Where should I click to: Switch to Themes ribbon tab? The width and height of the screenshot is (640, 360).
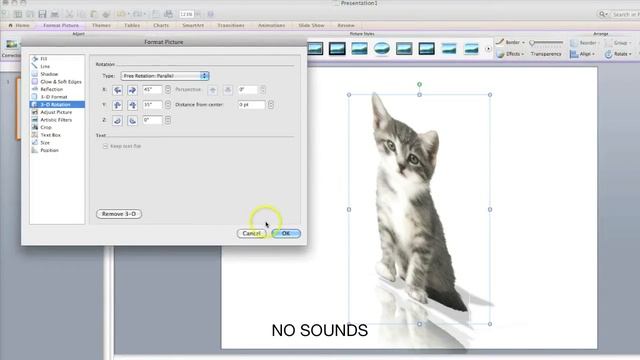pyautogui.click(x=101, y=25)
